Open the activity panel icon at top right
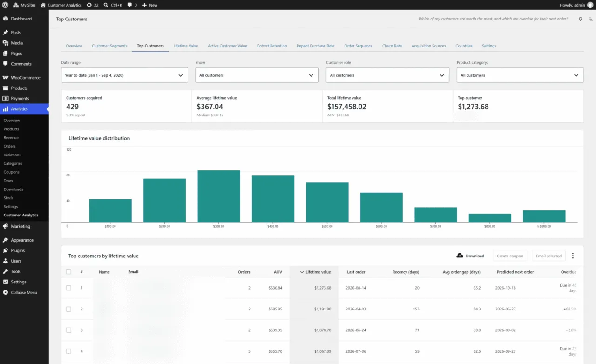The width and height of the screenshot is (596, 364). pyautogui.click(x=591, y=19)
